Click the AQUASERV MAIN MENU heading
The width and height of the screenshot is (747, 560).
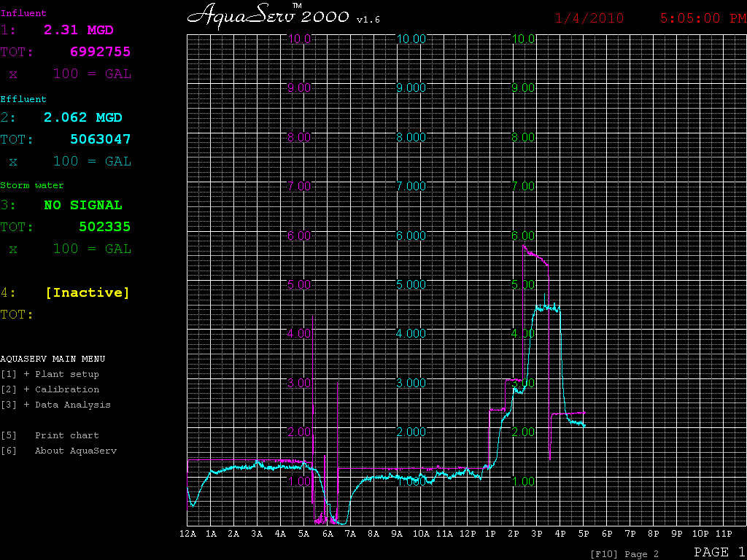click(53, 359)
